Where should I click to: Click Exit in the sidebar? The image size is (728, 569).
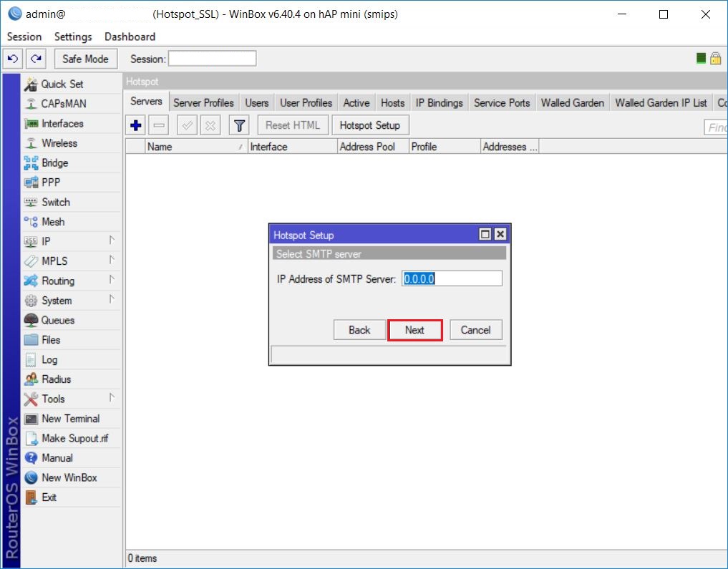pyautogui.click(x=72, y=497)
